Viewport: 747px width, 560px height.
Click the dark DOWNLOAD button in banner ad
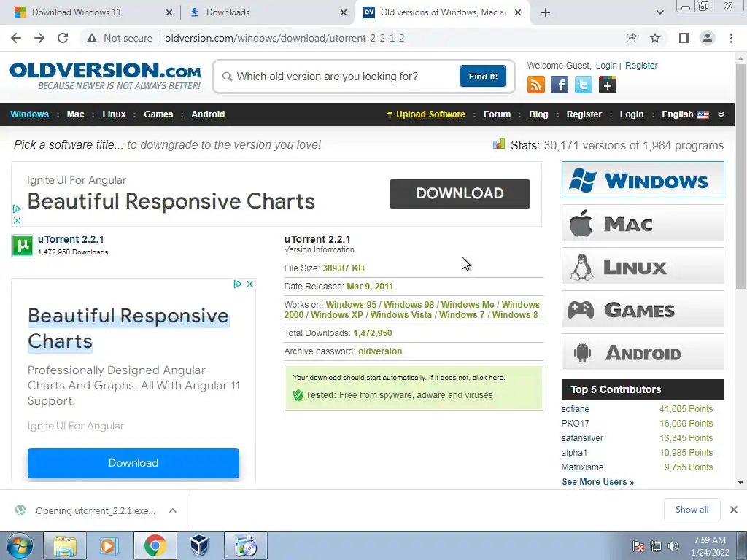pyautogui.click(x=460, y=193)
